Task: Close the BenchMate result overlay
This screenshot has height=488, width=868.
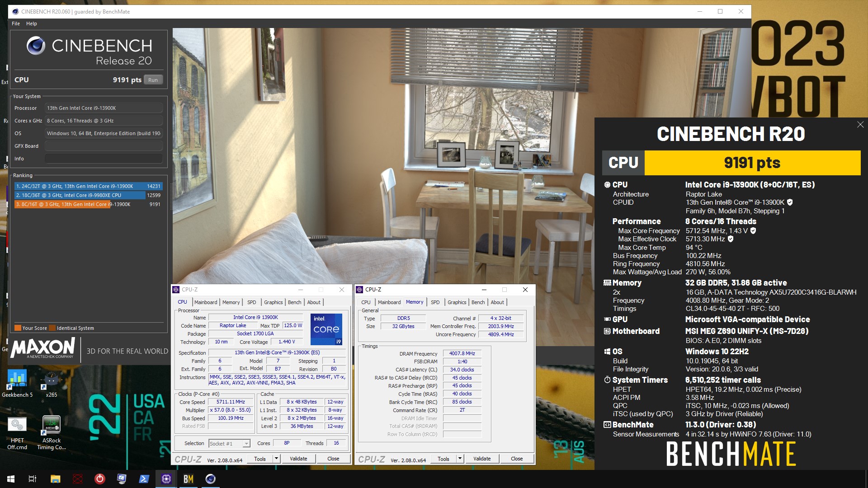Action: [x=860, y=125]
